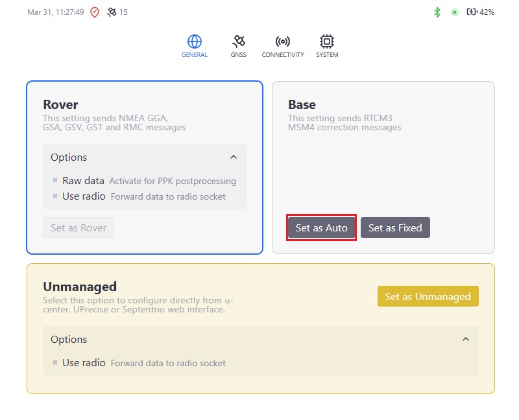Enable Use radio option under Unmanaged

tap(55, 363)
